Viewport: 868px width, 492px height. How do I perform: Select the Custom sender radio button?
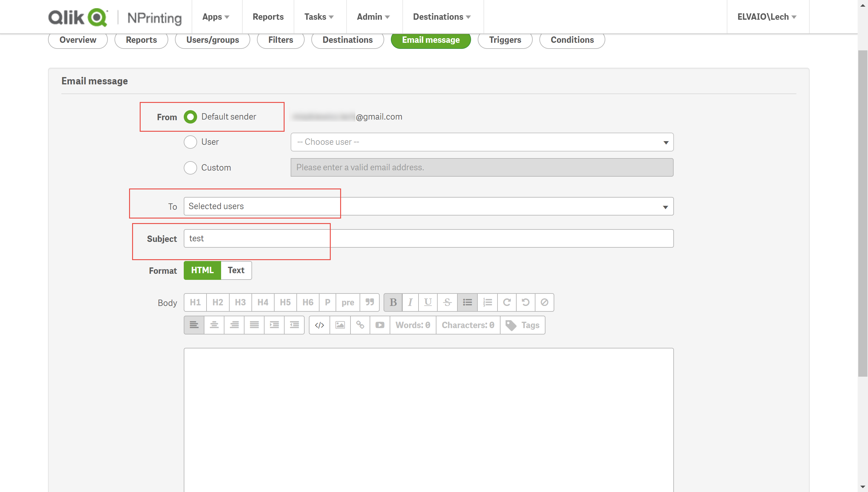click(x=190, y=168)
